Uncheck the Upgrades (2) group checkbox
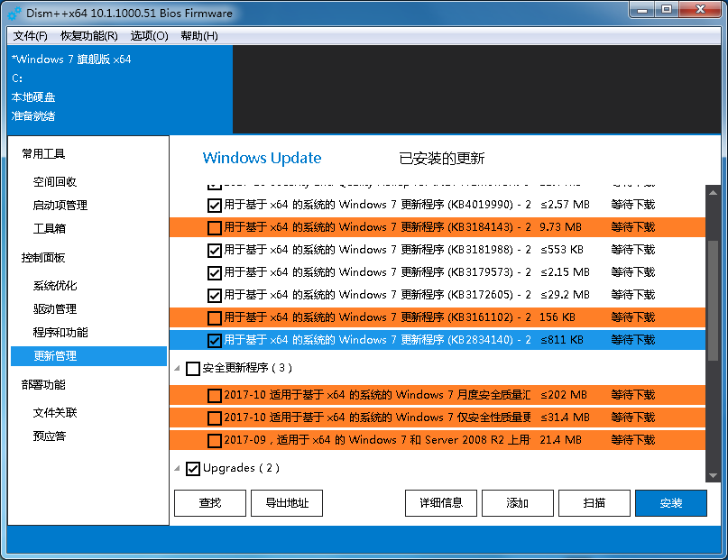This screenshot has width=728, height=560. pyautogui.click(x=193, y=469)
